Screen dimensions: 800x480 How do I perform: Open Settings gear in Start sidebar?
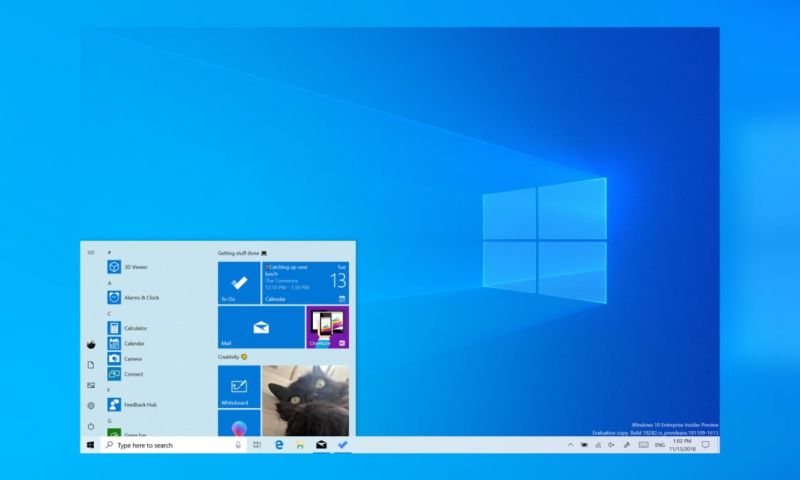(x=91, y=406)
